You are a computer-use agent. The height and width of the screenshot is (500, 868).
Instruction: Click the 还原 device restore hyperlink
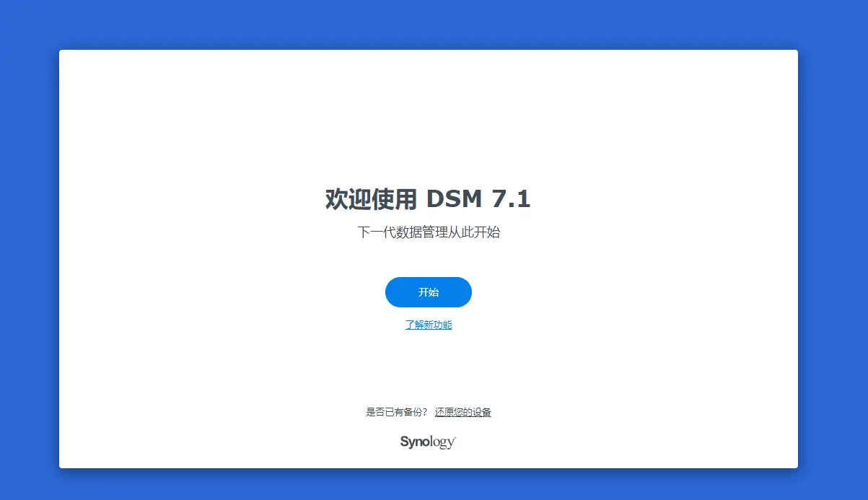pyautogui.click(x=463, y=412)
